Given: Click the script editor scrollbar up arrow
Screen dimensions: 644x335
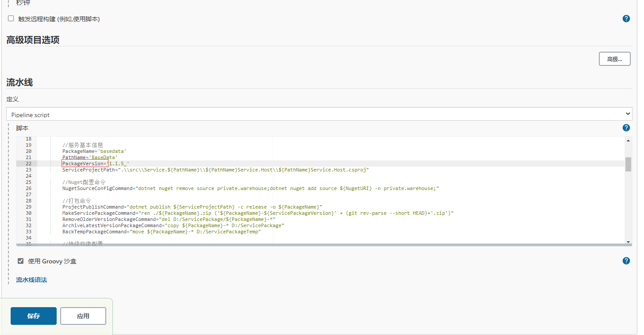Looking at the screenshot, I should pyautogui.click(x=629, y=141).
